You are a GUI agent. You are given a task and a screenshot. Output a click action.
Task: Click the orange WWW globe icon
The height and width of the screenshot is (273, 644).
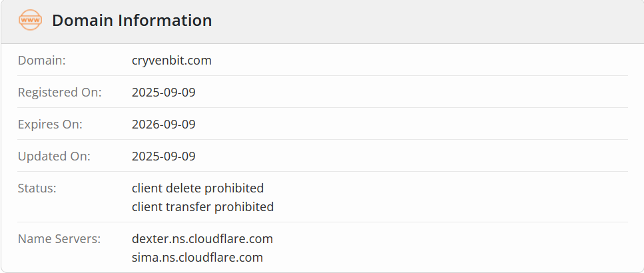(31, 21)
